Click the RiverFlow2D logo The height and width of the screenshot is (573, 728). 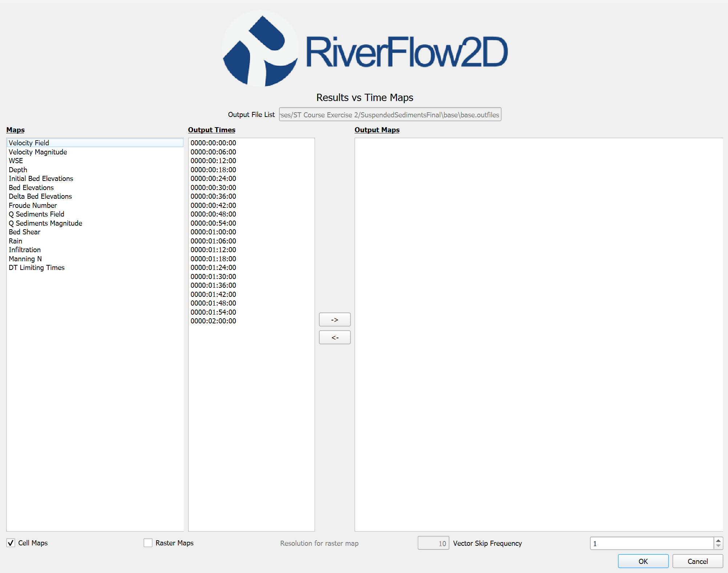tap(364, 49)
